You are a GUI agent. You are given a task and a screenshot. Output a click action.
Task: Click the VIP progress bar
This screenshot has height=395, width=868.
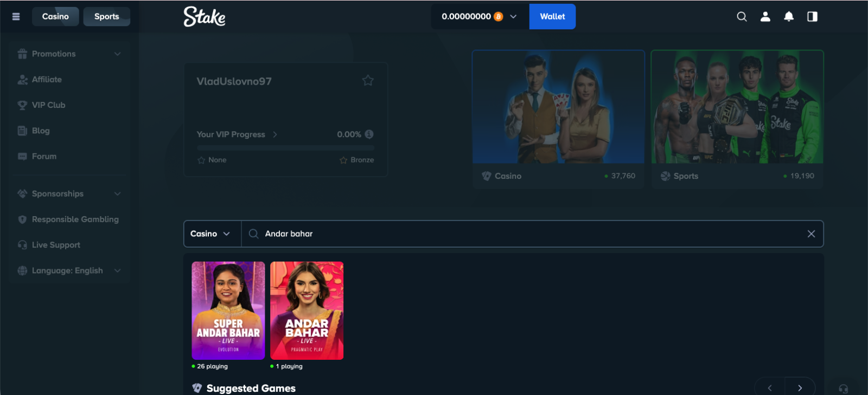(x=285, y=148)
